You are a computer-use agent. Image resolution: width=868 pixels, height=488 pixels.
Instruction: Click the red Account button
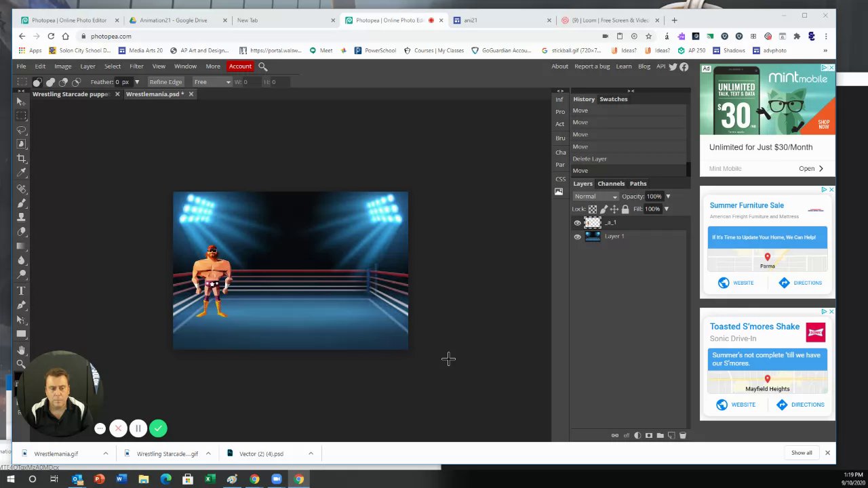[x=240, y=66]
